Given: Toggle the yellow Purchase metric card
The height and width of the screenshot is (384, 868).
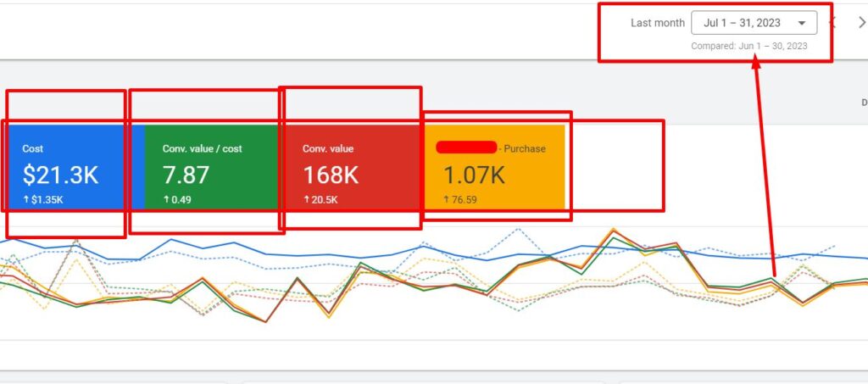Looking at the screenshot, I should (493, 167).
